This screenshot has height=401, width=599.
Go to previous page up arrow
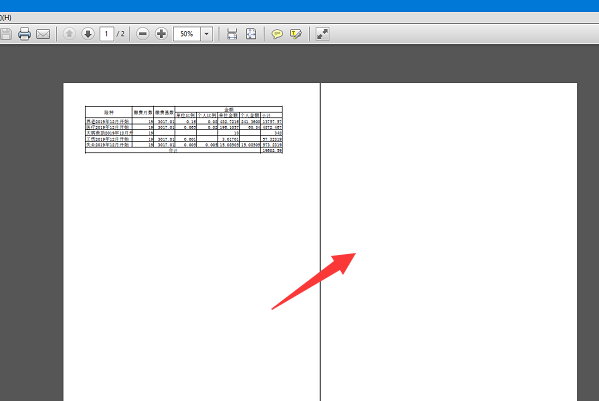pos(69,34)
